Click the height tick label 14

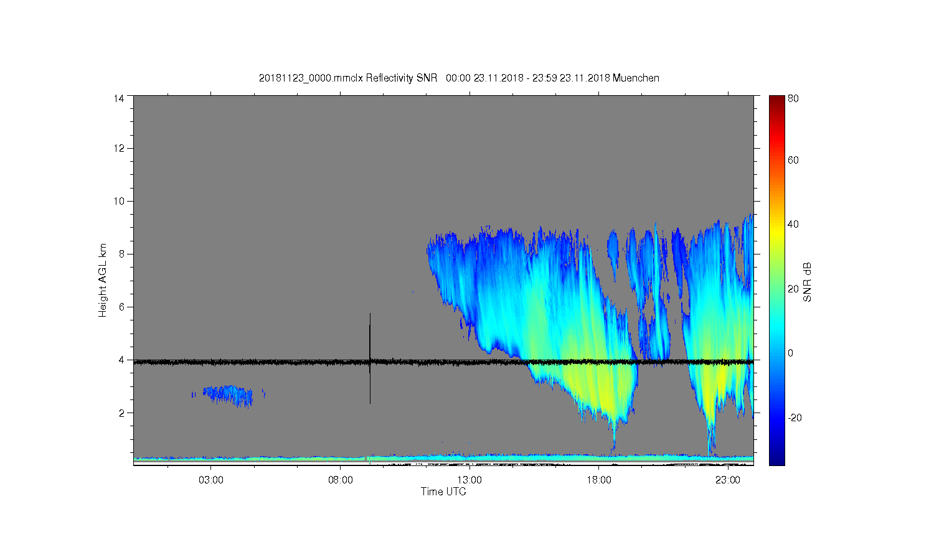[119, 98]
